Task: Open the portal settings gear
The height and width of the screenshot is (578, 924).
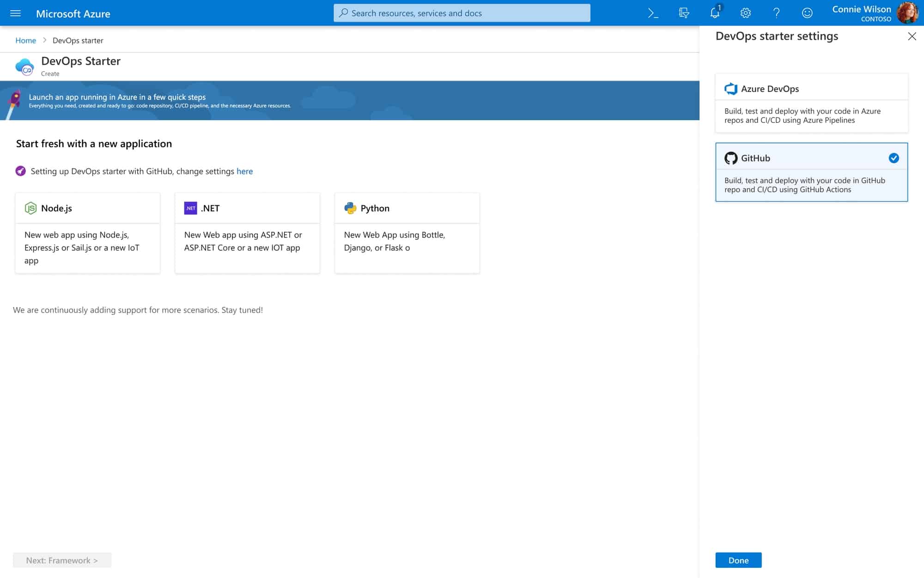Action: click(x=746, y=13)
